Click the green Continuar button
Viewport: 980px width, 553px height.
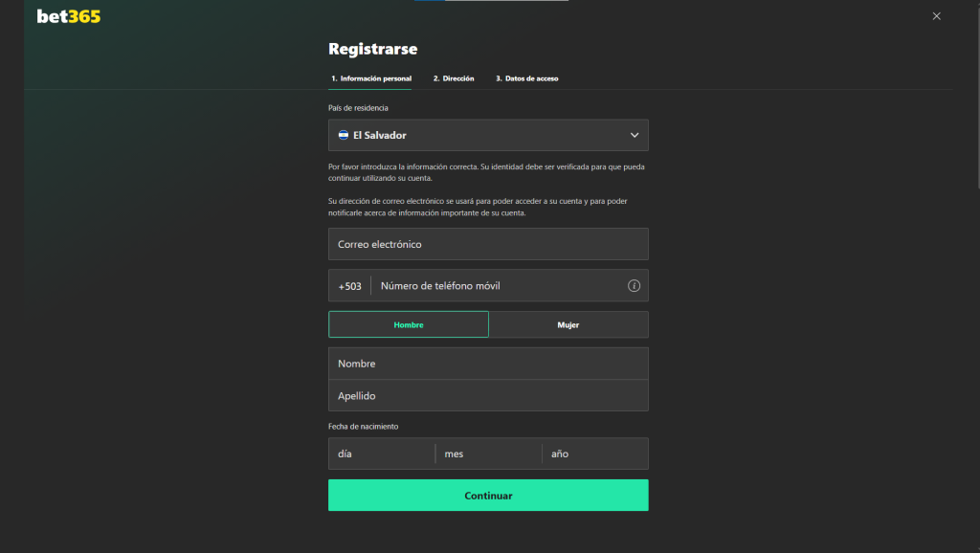[488, 496]
